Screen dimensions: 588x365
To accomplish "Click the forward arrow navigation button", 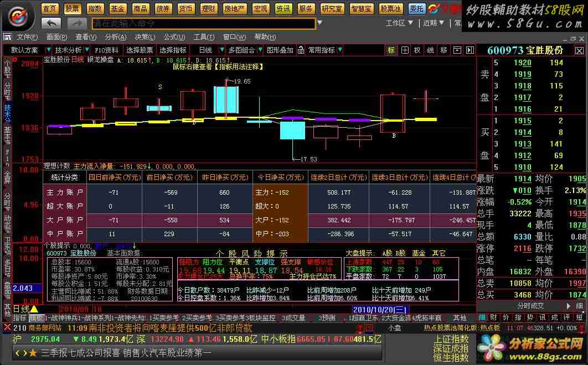I will coord(77,23).
